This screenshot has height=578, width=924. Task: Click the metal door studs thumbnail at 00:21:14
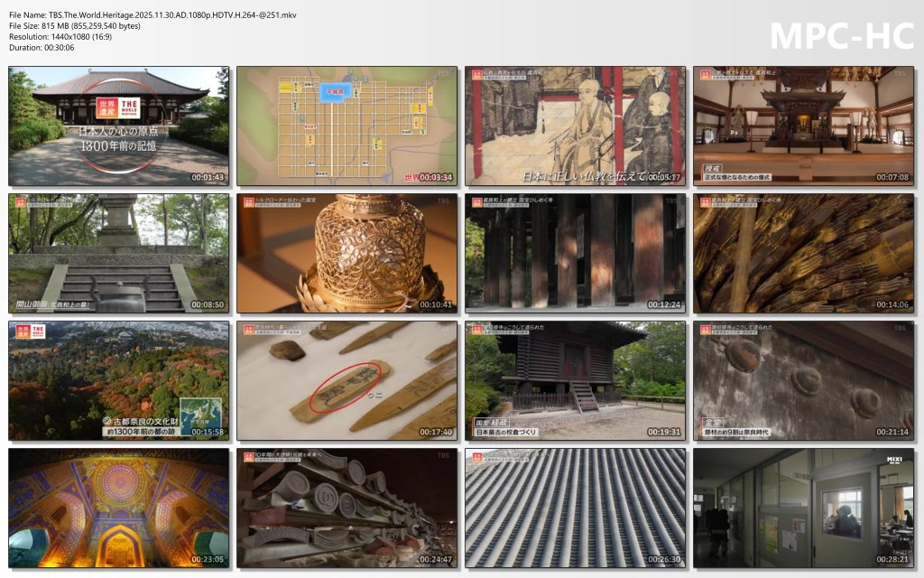(803, 381)
